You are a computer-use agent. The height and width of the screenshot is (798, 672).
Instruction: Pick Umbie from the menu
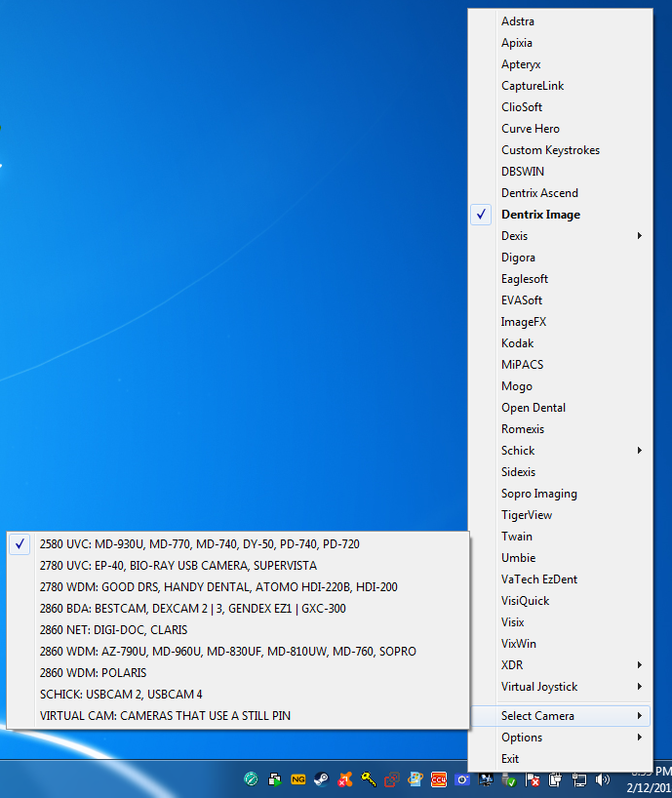click(560, 558)
